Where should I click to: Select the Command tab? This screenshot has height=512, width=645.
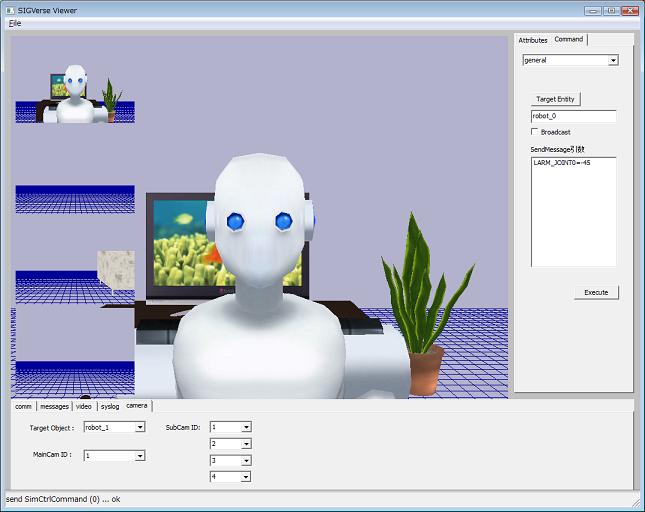pos(569,39)
